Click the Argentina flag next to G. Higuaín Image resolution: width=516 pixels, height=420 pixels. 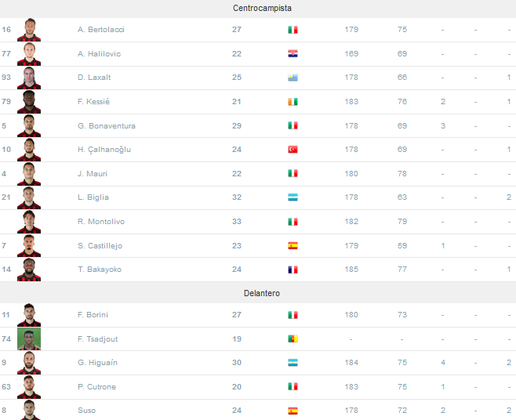tap(293, 363)
